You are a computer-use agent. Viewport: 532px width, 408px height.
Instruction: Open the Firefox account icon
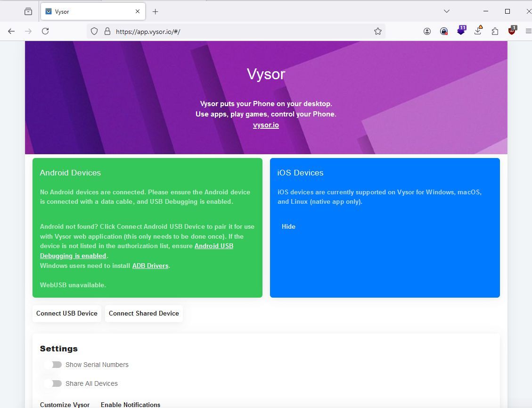pyautogui.click(x=427, y=31)
